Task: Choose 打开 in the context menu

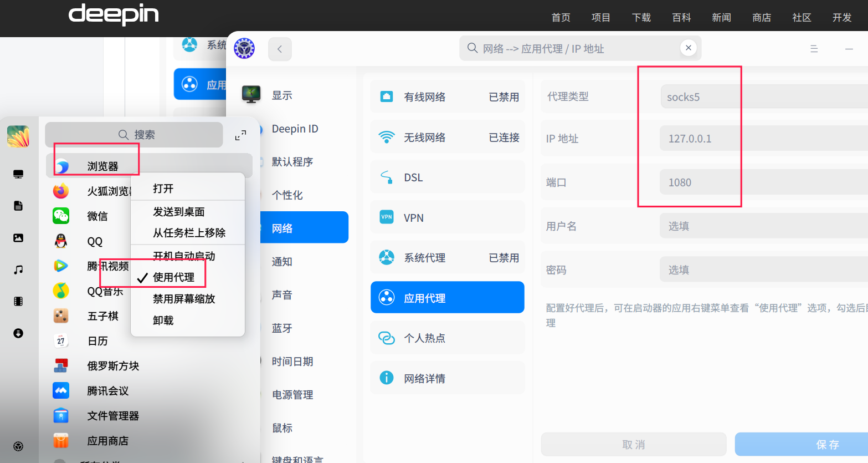Action: pyautogui.click(x=188, y=189)
